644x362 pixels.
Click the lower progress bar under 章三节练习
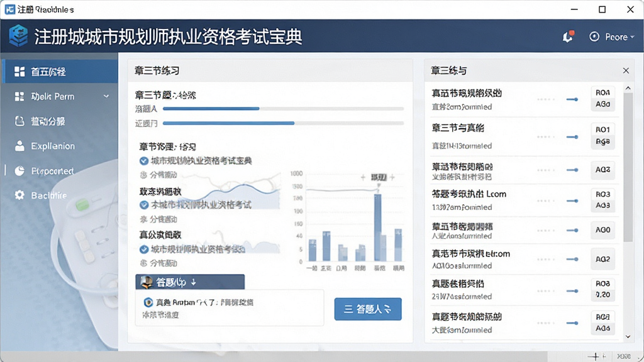point(283,123)
